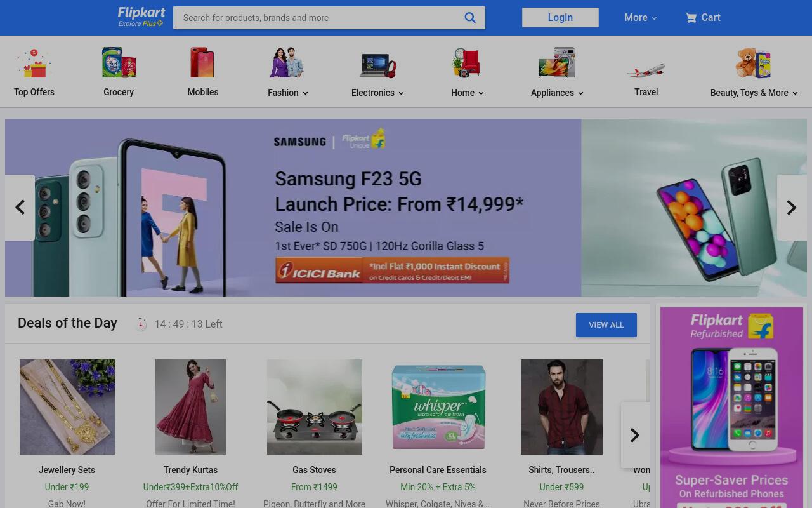Click the Gas Stoves title
Viewport: 812px width, 508px height.
coord(314,470)
